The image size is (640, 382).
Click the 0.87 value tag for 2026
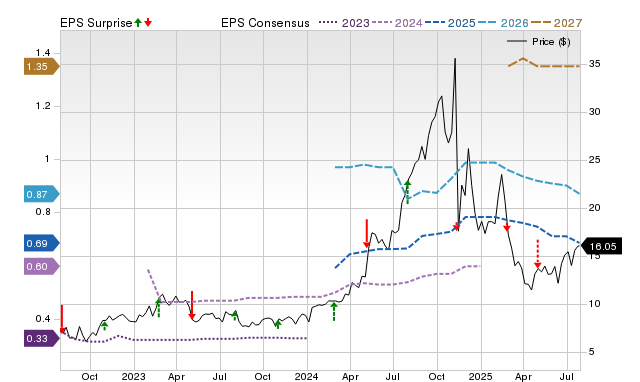[x=42, y=194]
